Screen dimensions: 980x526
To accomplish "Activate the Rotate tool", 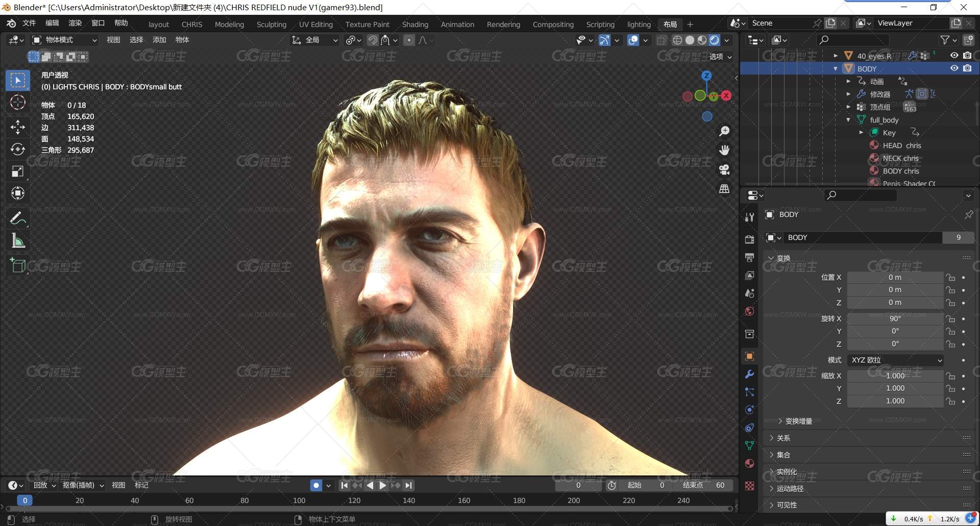I will click(18, 149).
